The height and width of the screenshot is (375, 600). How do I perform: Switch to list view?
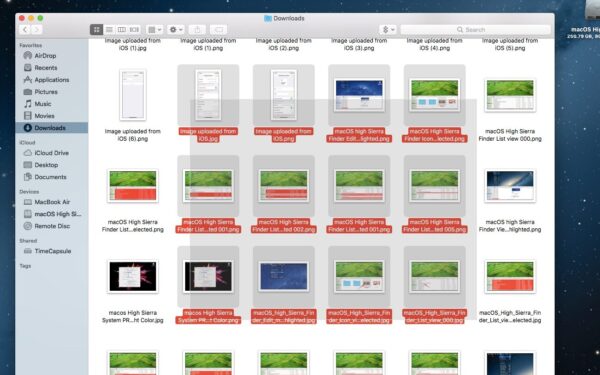(x=109, y=29)
